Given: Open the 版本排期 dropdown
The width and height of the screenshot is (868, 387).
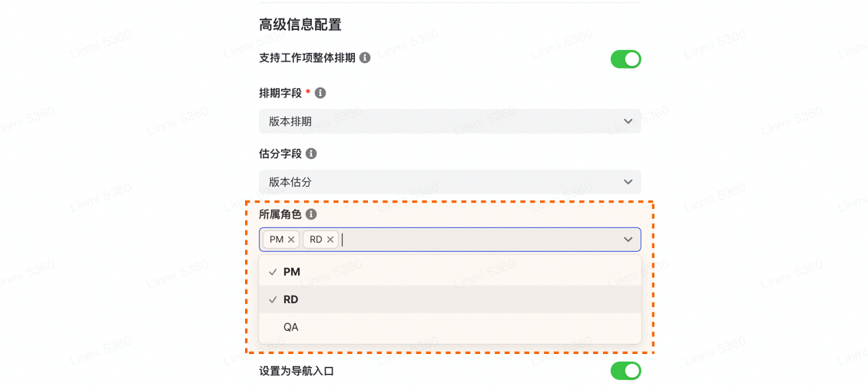Looking at the screenshot, I should tap(449, 121).
